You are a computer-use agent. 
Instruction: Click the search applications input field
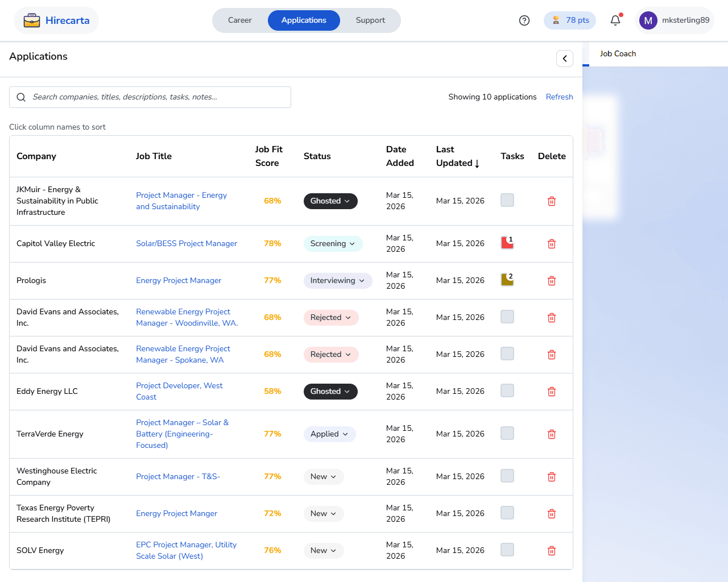[150, 97]
